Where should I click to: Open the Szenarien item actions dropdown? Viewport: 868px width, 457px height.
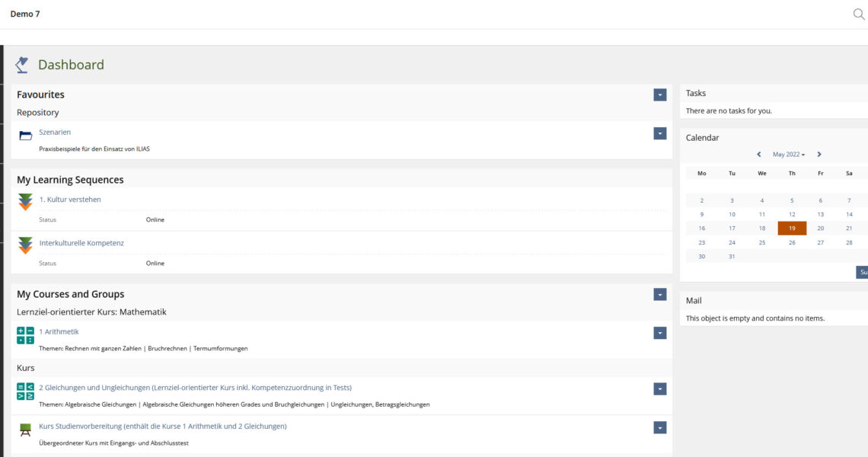pyautogui.click(x=659, y=133)
